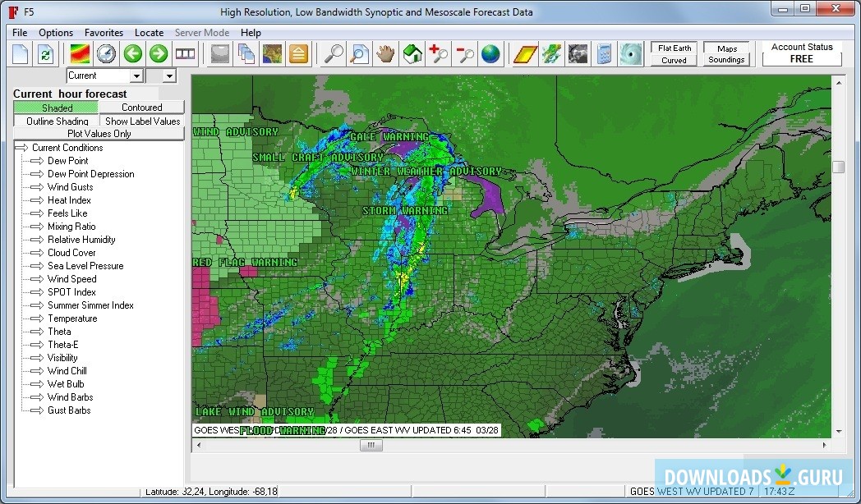The image size is (861, 504).
Task: Click the green back arrow icon
Action: [133, 53]
